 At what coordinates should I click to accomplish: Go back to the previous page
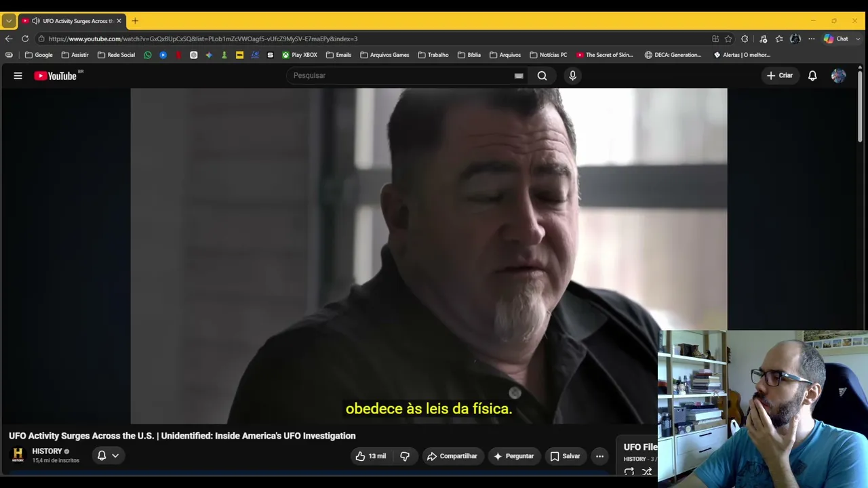coord(9,39)
